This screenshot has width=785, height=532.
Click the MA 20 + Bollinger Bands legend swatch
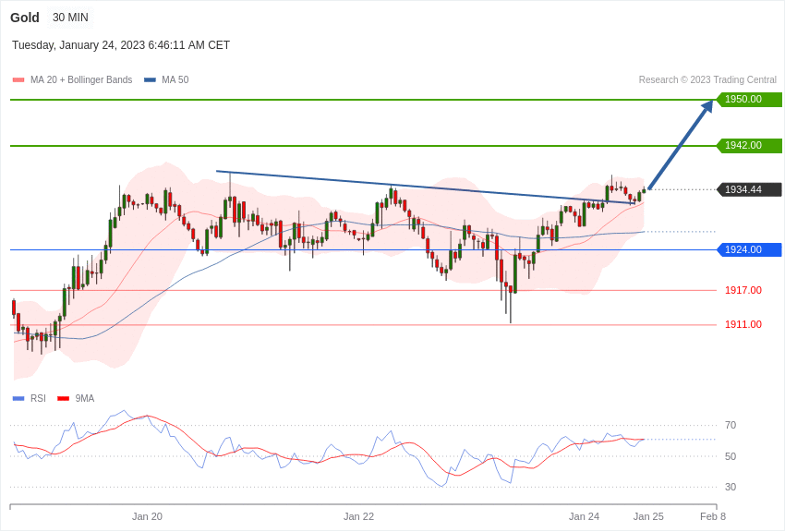18,80
